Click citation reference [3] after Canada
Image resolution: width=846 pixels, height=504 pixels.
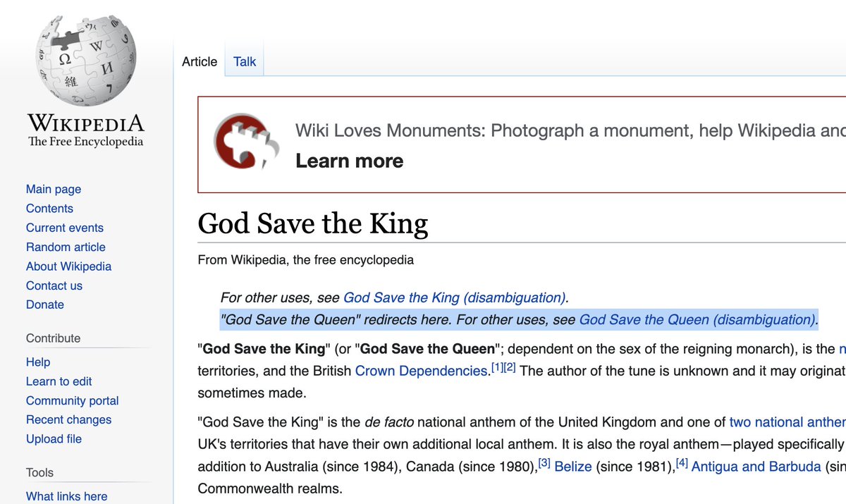(x=544, y=463)
